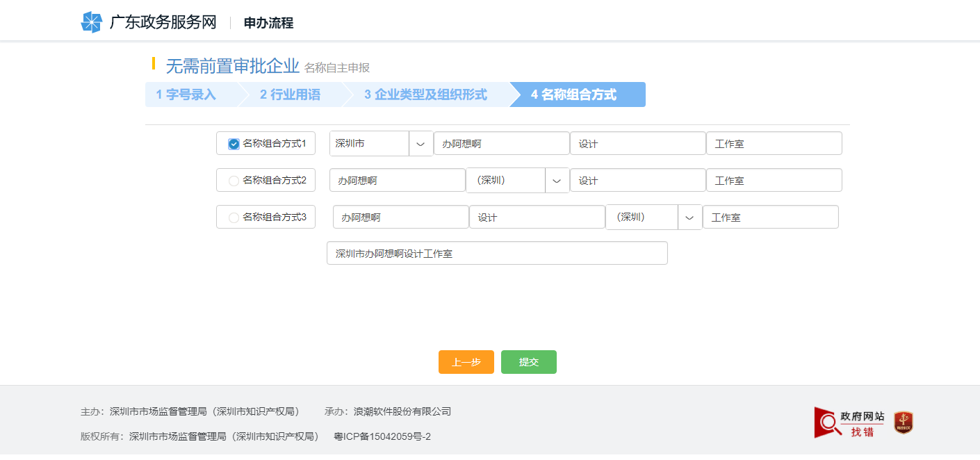Choose name combination option 3 radio button
The image size is (980, 460).
234,217
